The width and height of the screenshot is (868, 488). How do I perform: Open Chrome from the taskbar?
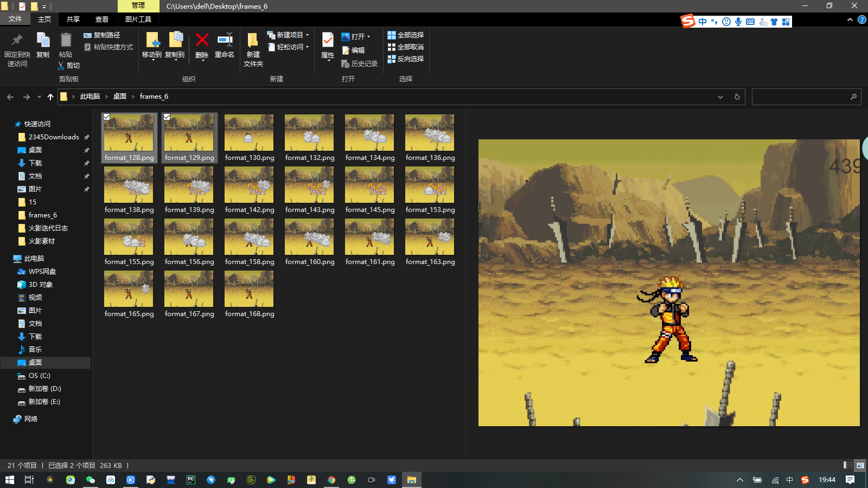click(x=331, y=480)
